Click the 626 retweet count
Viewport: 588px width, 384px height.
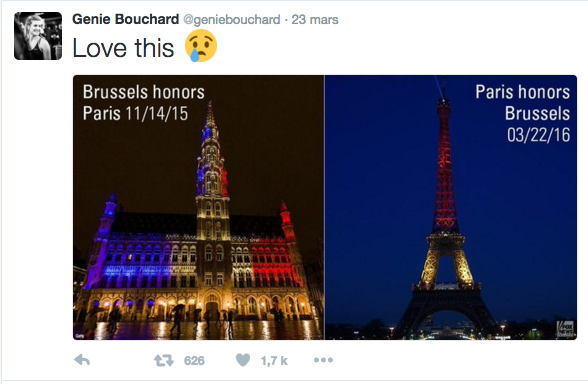tap(194, 361)
